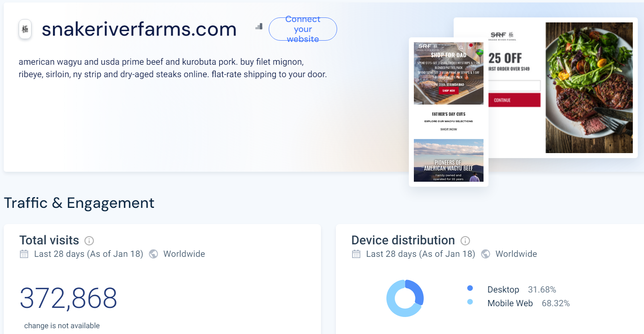This screenshot has height=334, width=644.
Task: Click the Connect your website button
Action: (303, 29)
